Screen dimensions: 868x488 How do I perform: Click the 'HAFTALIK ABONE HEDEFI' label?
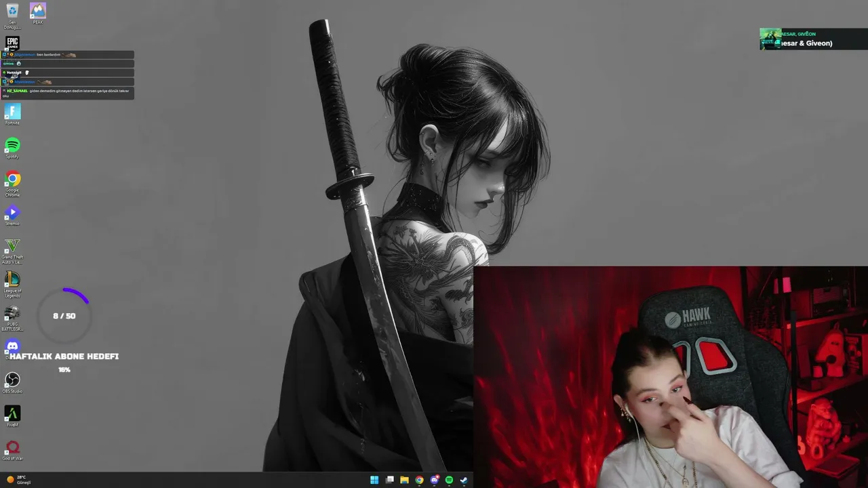pos(64,357)
